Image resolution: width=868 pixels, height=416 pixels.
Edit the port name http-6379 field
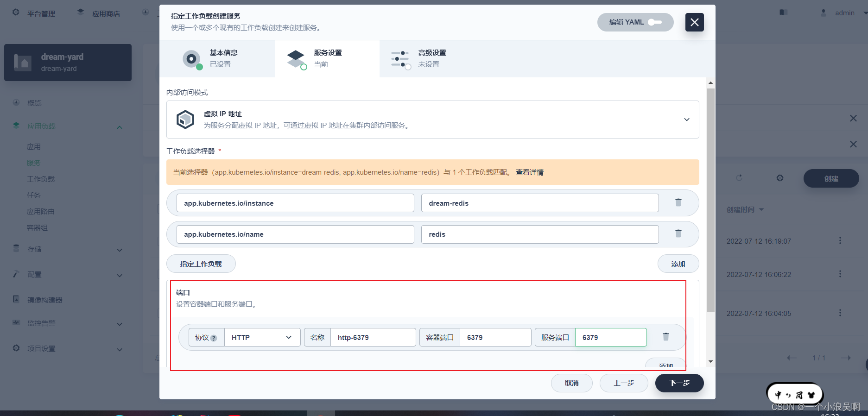373,337
